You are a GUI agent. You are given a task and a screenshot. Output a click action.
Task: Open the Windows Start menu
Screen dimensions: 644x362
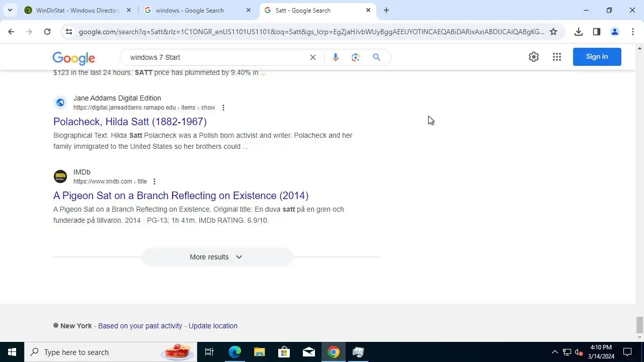point(12,352)
